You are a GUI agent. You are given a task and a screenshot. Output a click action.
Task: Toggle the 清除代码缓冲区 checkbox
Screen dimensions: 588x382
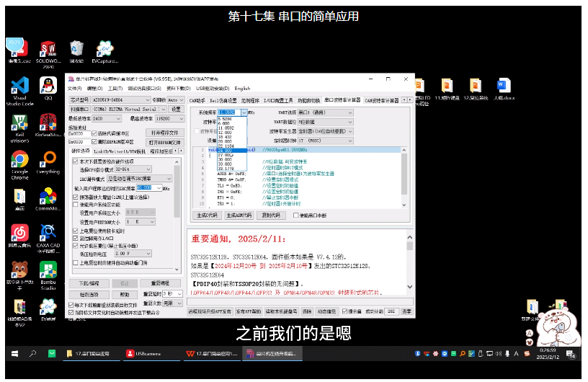(94, 133)
